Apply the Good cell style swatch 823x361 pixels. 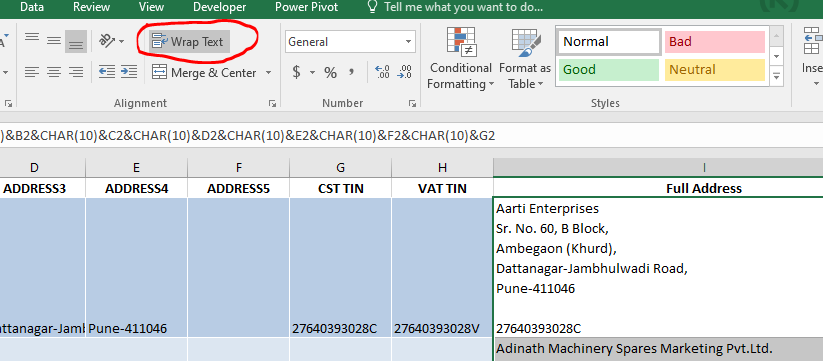pos(609,70)
